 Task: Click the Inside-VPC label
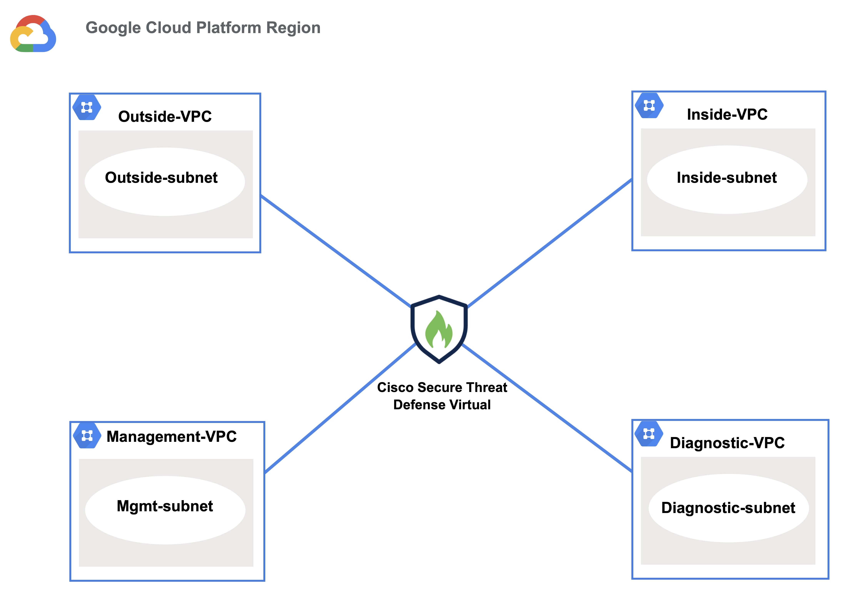[727, 114]
